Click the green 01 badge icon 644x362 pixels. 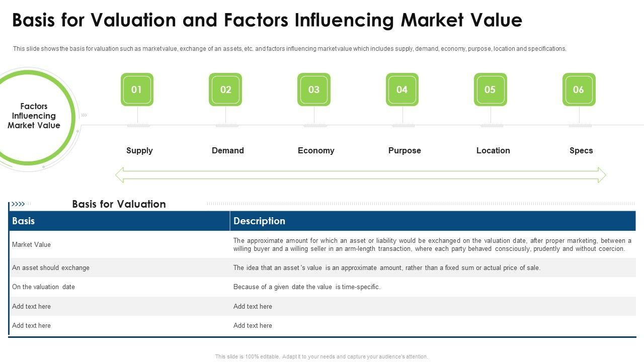(137, 89)
